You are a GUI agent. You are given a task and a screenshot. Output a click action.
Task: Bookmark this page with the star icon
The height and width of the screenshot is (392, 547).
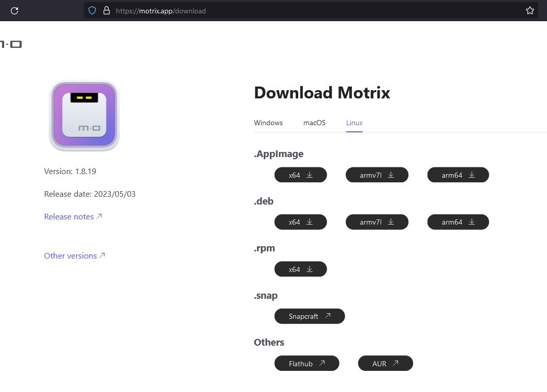tap(530, 11)
